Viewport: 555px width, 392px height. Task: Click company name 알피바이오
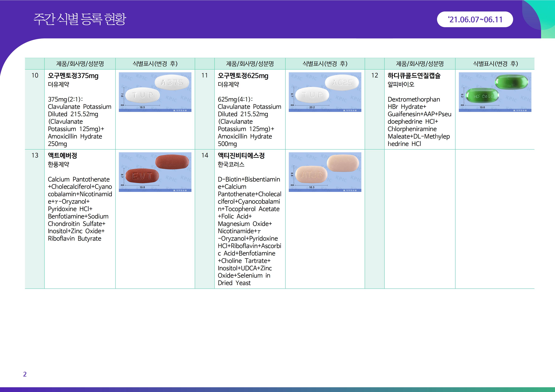pos(401,85)
